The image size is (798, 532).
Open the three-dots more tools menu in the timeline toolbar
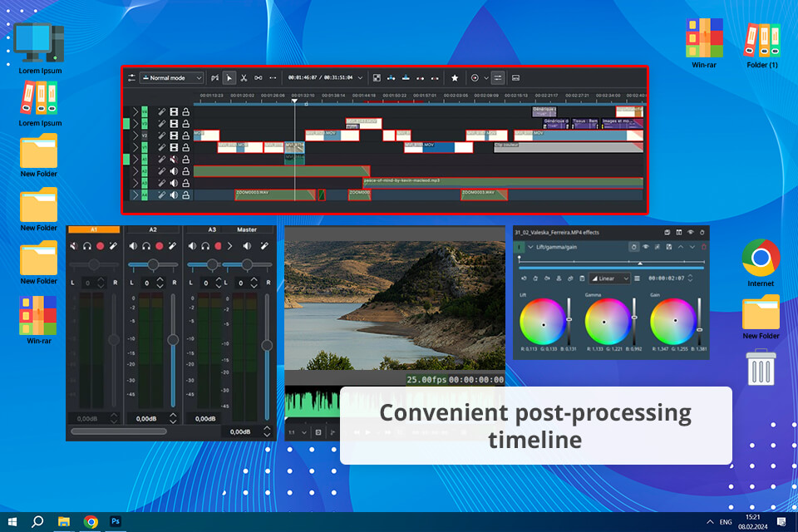click(273, 78)
